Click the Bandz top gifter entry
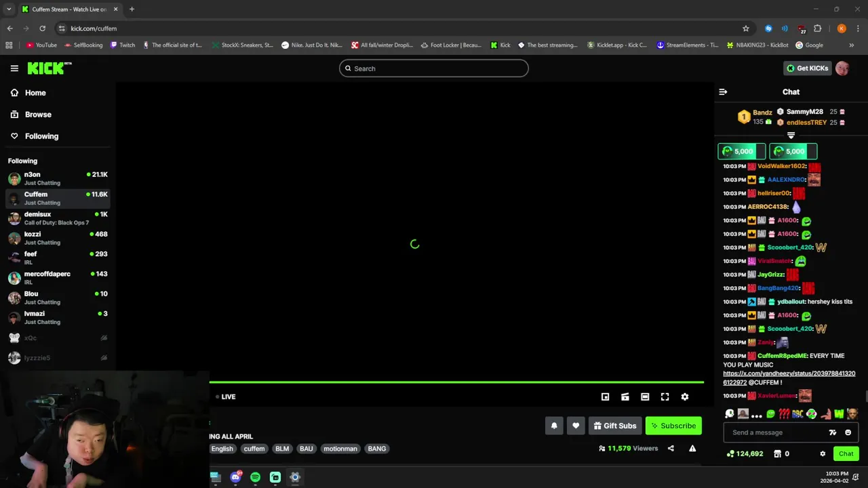The image size is (868, 488). click(x=755, y=117)
